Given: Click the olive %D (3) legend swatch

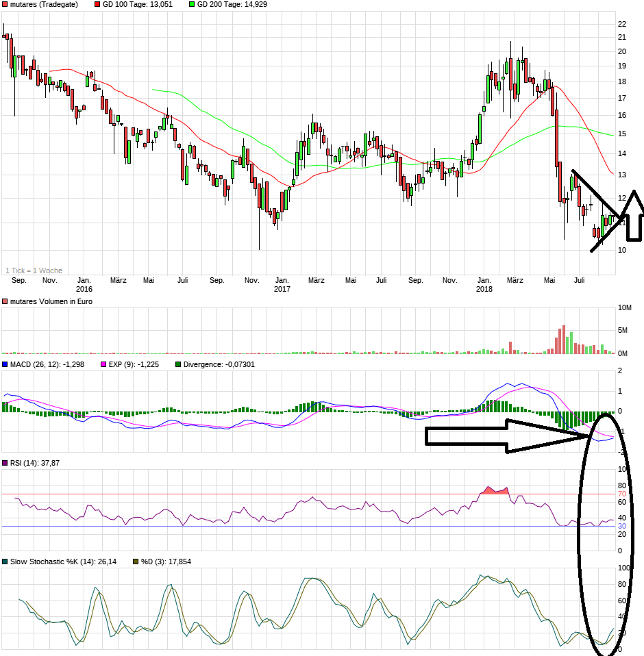Looking at the screenshot, I should point(136,562).
